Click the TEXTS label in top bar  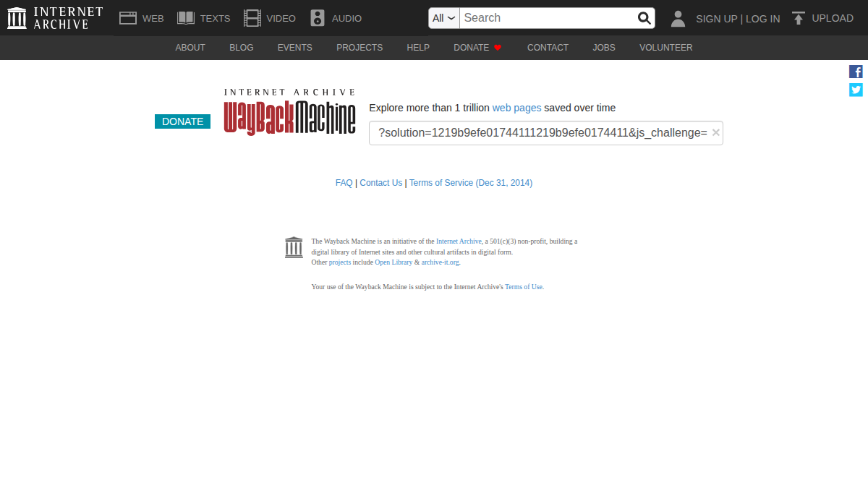[216, 19]
